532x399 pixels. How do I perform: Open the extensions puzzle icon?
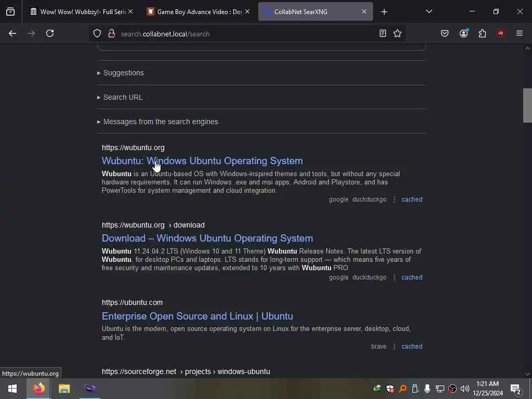coord(482,34)
